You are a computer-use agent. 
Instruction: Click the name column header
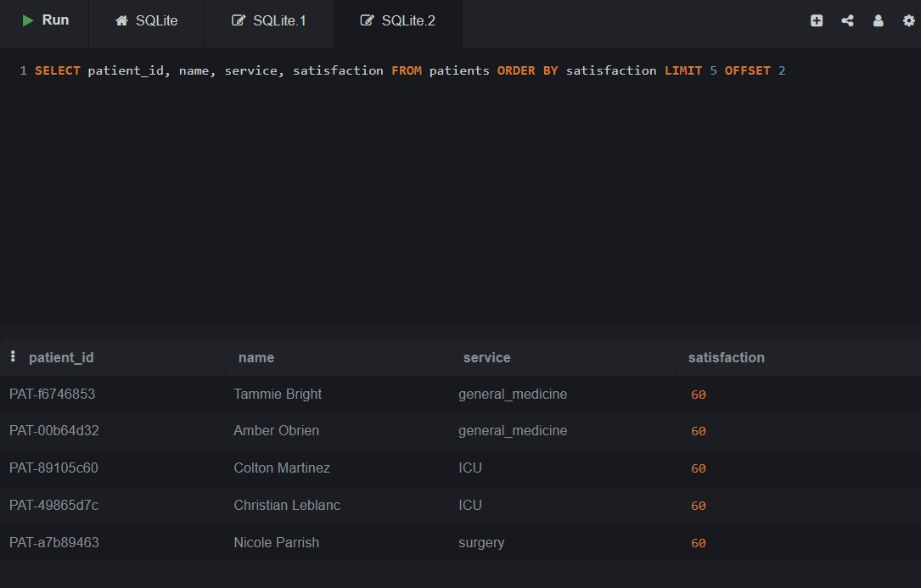click(256, 357)
